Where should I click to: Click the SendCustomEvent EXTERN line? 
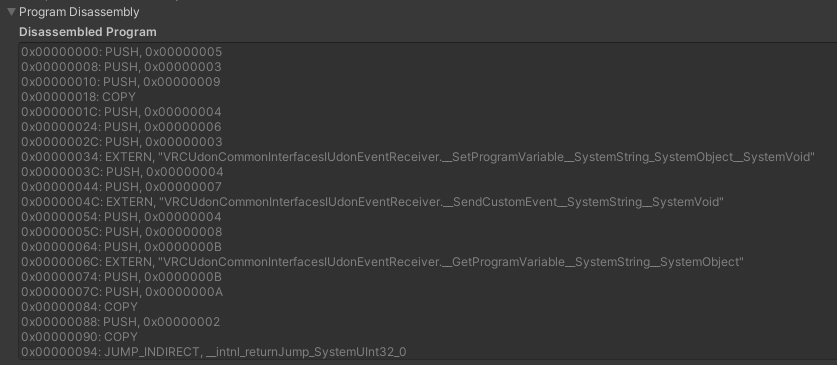point(373,202)
